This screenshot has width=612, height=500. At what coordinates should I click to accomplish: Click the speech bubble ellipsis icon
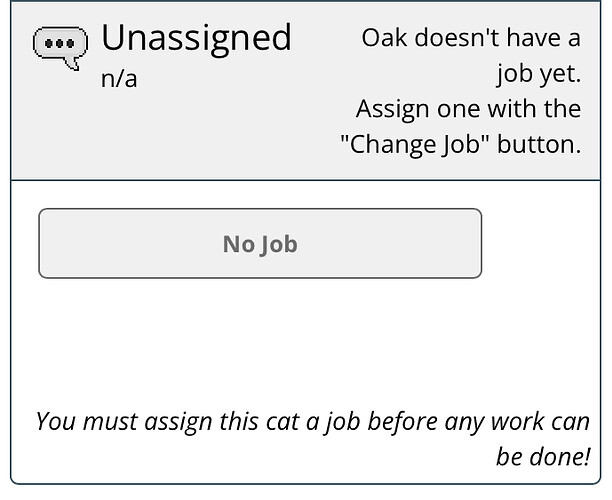click(x=60, y=48)
